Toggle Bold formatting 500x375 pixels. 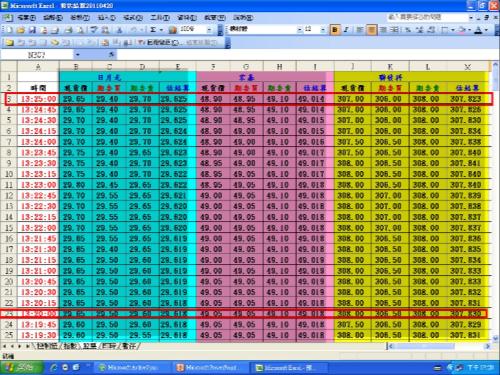(335, 30)
